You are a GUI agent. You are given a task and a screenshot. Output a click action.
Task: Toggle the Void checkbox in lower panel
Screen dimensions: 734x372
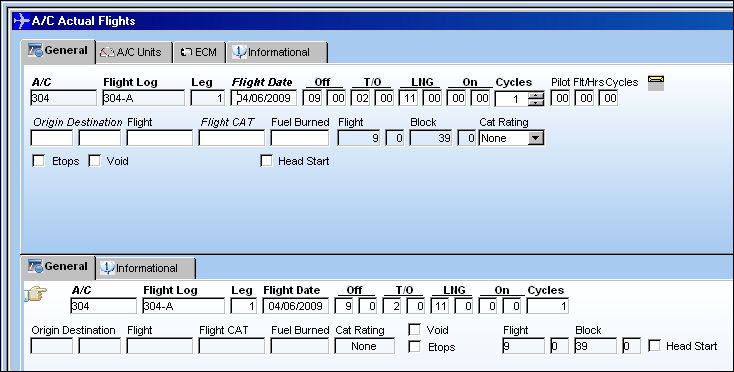(x=414, y=330)
